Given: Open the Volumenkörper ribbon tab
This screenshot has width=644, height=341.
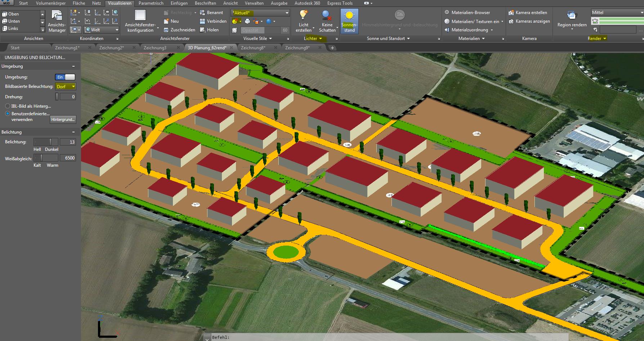Looking at the screenshot, I should click(51, 3).
